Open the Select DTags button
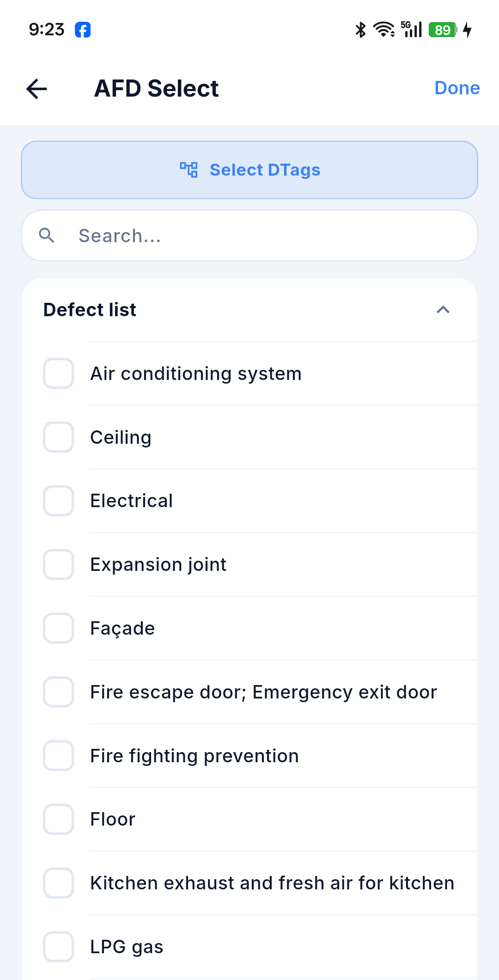The height and width of the screenshot is (980, 499). point(249,170)
